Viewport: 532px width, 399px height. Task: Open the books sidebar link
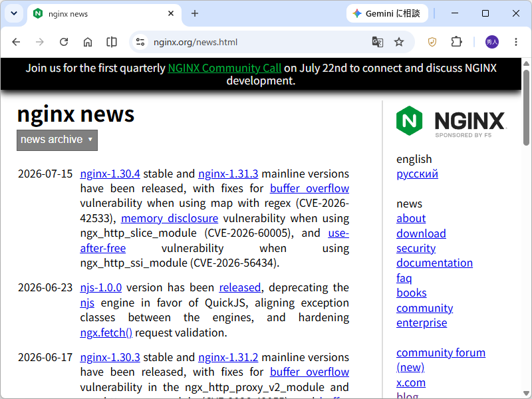pyautogui.click(x=411, y=293)
